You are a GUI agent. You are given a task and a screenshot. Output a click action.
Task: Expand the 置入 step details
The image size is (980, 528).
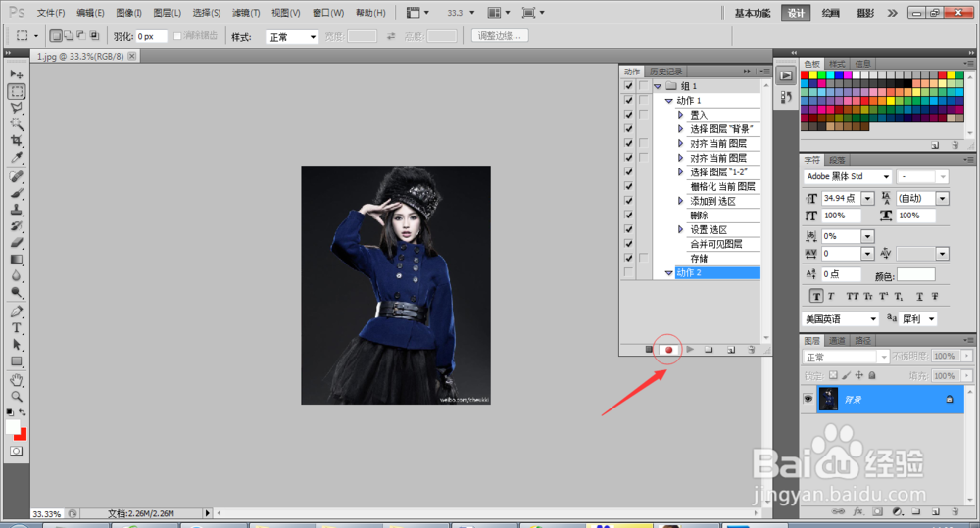click(681, 115)
